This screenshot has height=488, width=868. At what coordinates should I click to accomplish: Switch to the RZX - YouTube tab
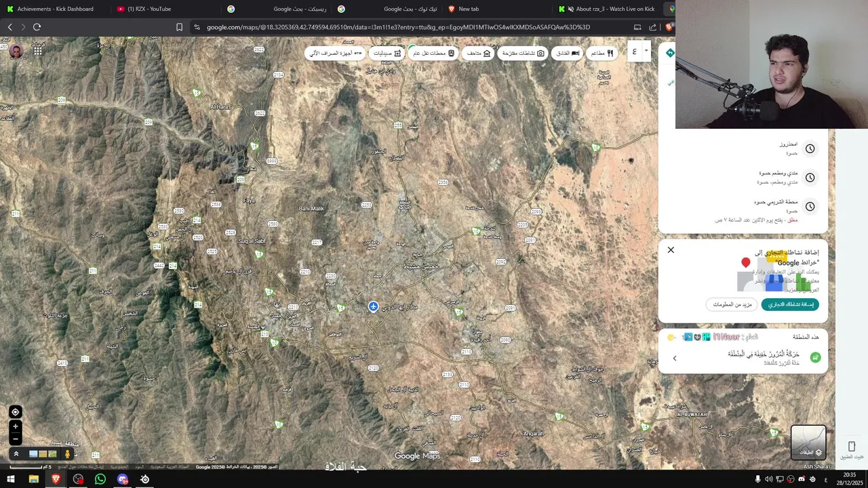pos(163,9)
